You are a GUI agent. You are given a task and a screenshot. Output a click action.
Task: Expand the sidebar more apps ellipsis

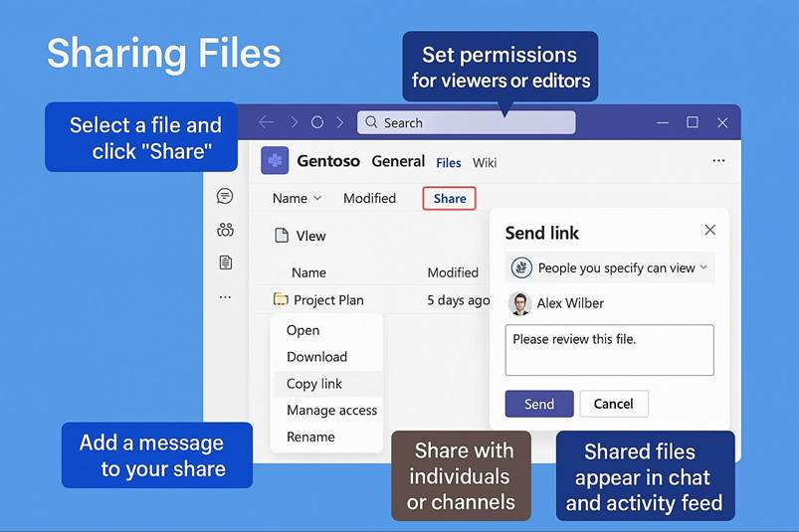225,296
